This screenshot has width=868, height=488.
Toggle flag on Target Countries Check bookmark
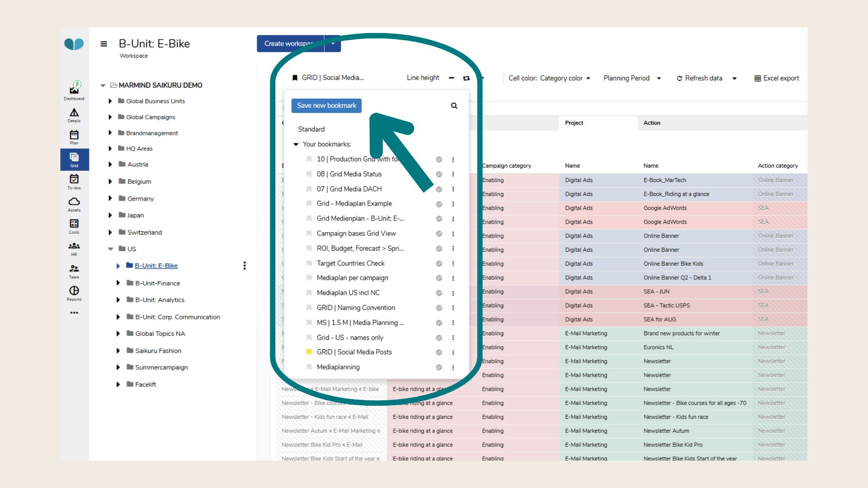pyautogui.click(x=309, y=263)
